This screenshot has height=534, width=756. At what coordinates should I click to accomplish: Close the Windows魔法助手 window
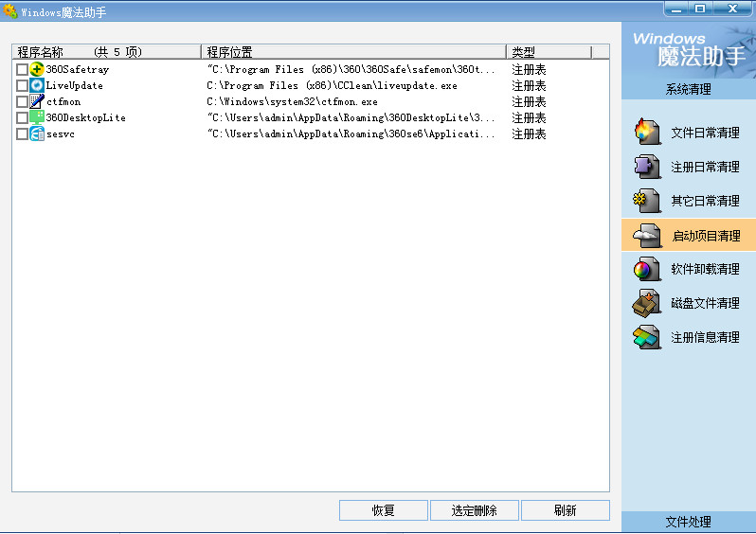tap(733, 9)
